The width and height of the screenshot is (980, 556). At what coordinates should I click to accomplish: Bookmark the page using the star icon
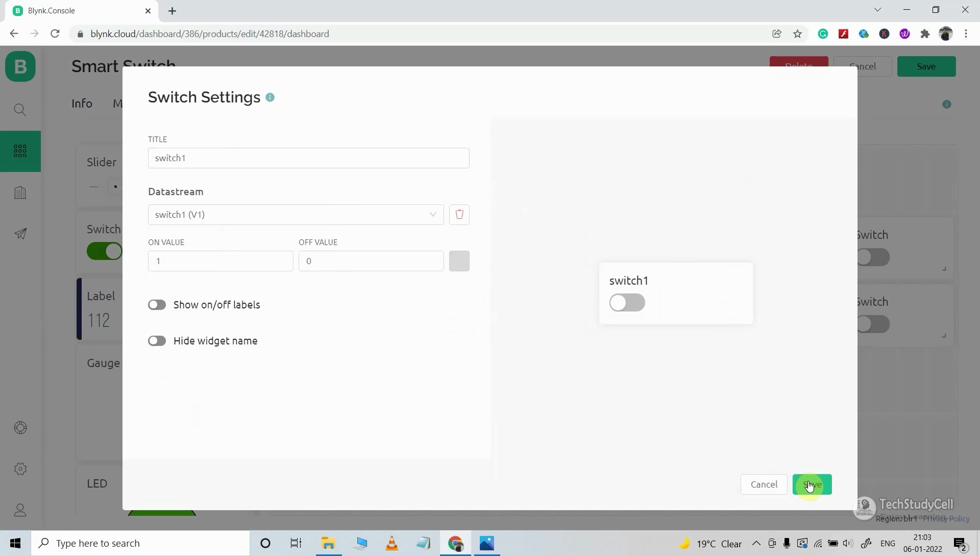tap(797, 34)
